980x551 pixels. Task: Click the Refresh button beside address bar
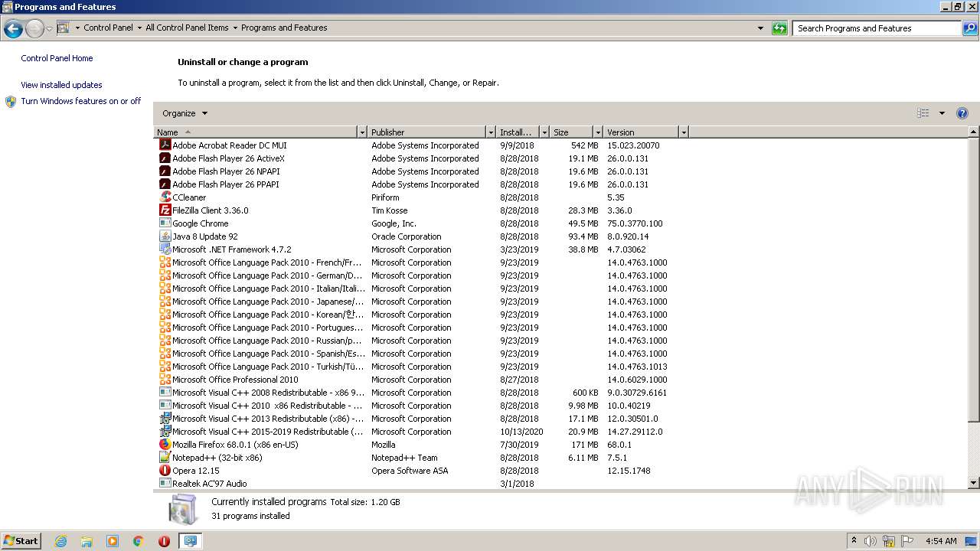pyautogui.click(x=779, y=28)
